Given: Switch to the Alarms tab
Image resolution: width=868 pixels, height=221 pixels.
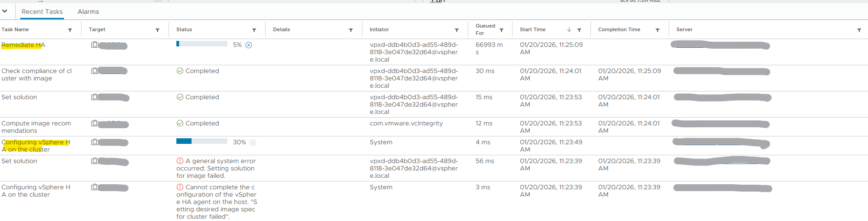Looking at the screenshot, I should 88,11.
